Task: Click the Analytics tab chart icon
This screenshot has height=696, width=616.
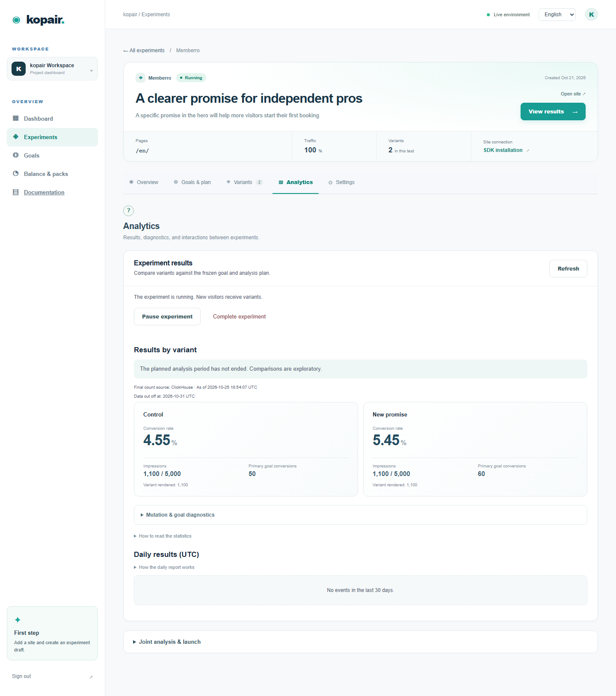Action: click(281, 182)
